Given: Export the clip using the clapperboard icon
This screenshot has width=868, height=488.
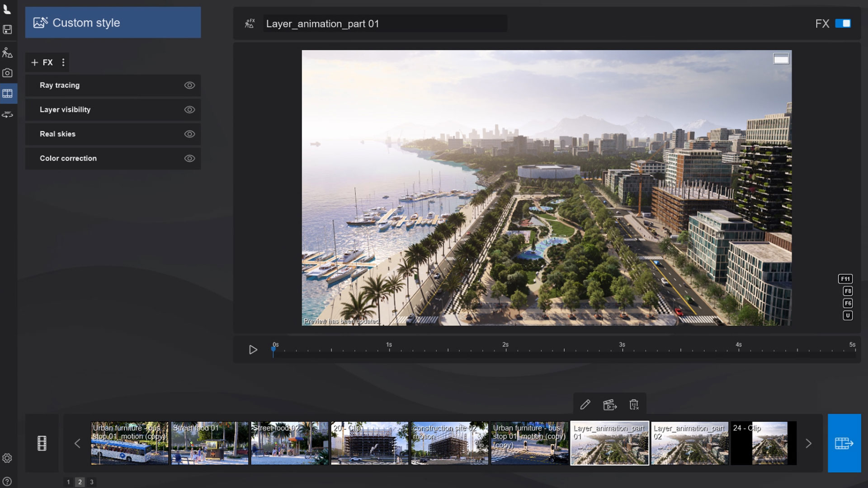Looking at the screenshot, I should (x=610, y=405).
